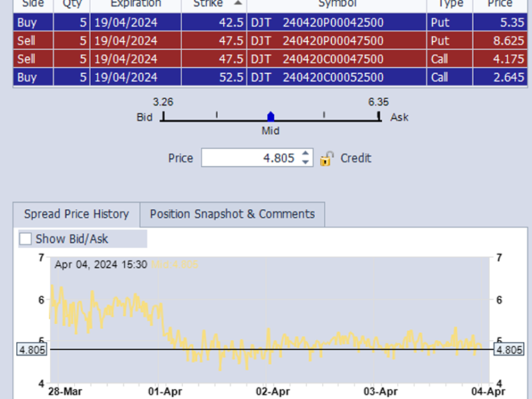Select the Buy 52.5 Call leg row

pos(199,77)
